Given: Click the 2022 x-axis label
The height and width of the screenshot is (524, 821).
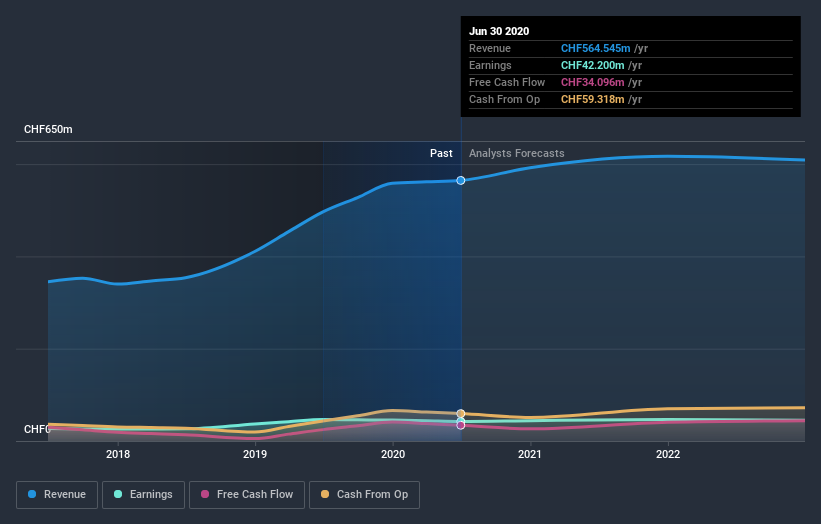Looking at the screenshot, I should [668, 454].
